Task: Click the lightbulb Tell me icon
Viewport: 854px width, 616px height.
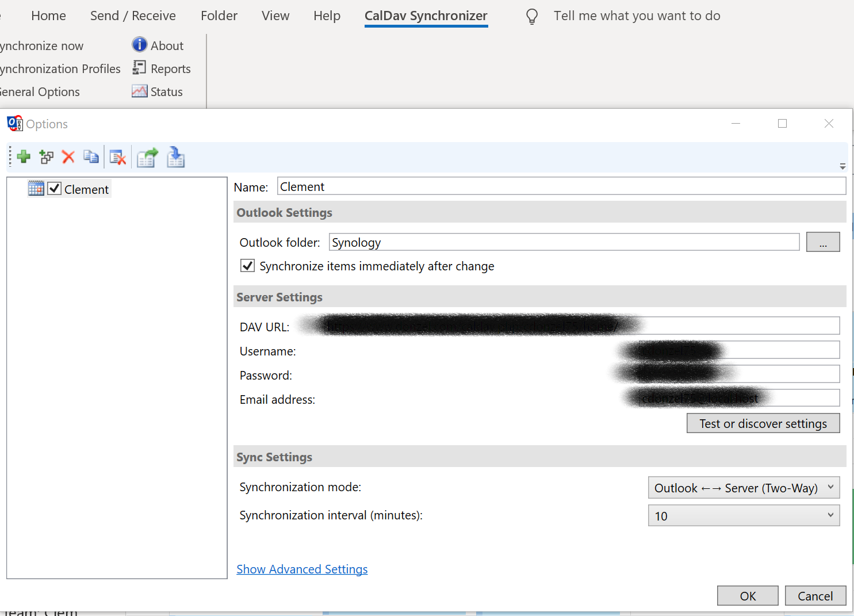Action: pyautogui.click(x=532, y=16)
